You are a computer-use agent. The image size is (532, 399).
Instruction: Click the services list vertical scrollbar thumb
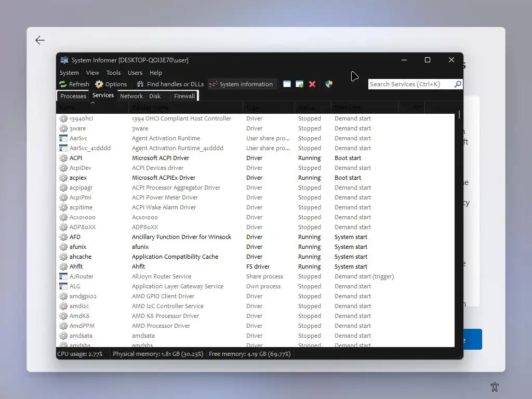[x=459, y=114]
